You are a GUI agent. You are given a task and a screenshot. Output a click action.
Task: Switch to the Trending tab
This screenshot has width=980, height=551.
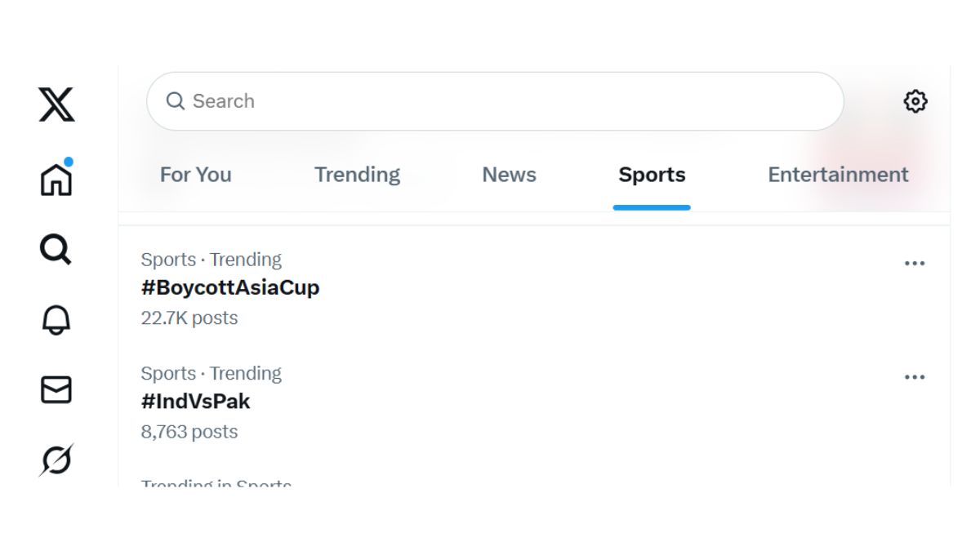point(357,175)
